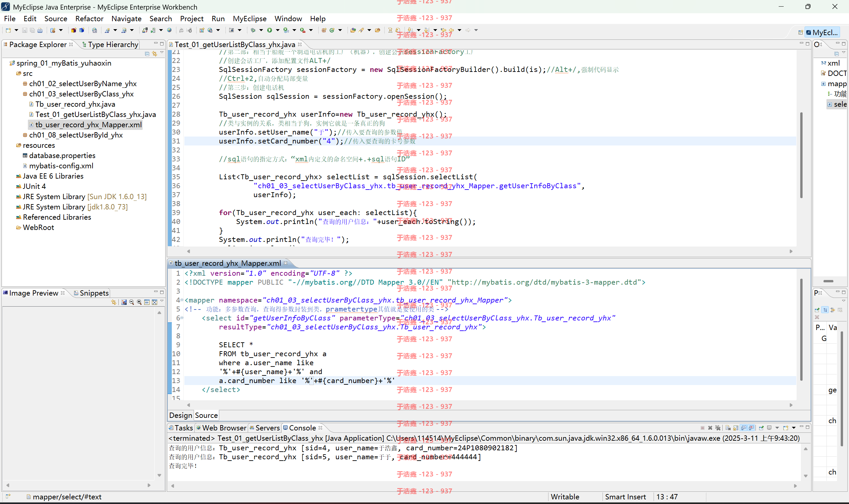The height and width of the screenshot is (504, 849).
Task: Open the Image Preview view menu arrow
Action: [x=162, y=302]
